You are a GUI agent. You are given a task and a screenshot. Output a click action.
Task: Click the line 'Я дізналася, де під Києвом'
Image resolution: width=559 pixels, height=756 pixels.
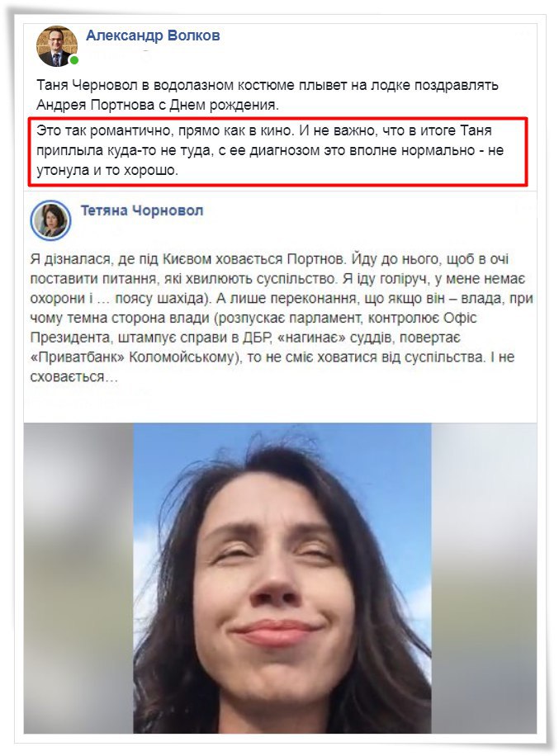(269, 259)
